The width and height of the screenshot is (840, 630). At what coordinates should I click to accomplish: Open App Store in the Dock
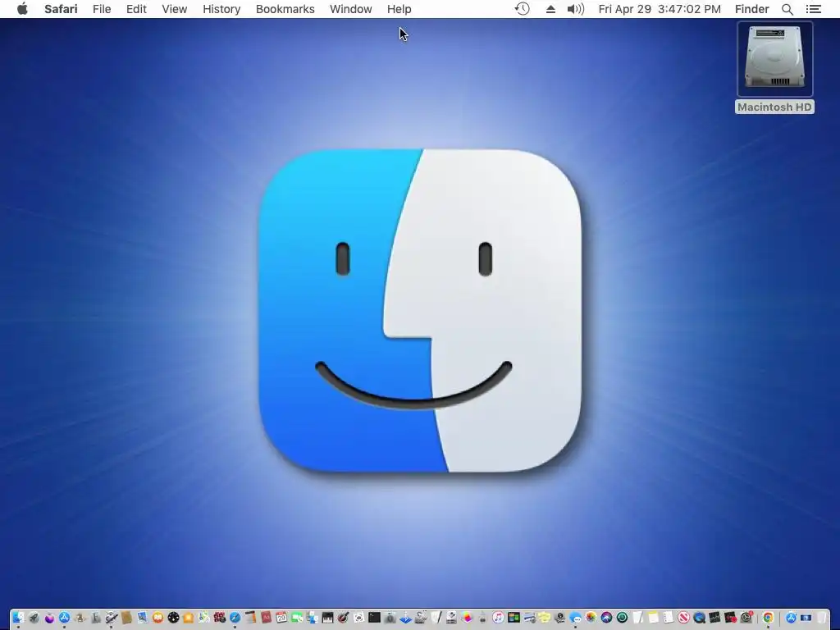pos(64,618)
